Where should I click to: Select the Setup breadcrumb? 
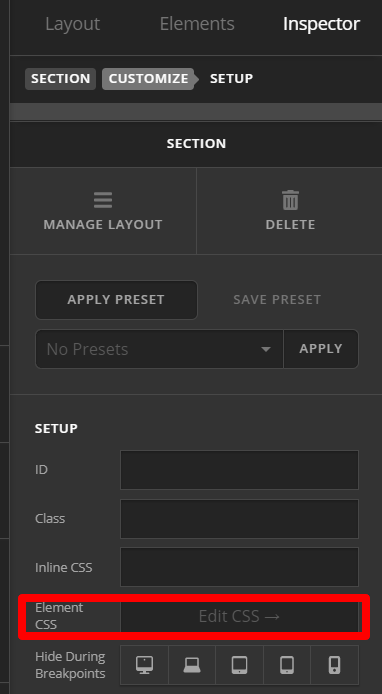pyautogui.click(x=231, y=79)
